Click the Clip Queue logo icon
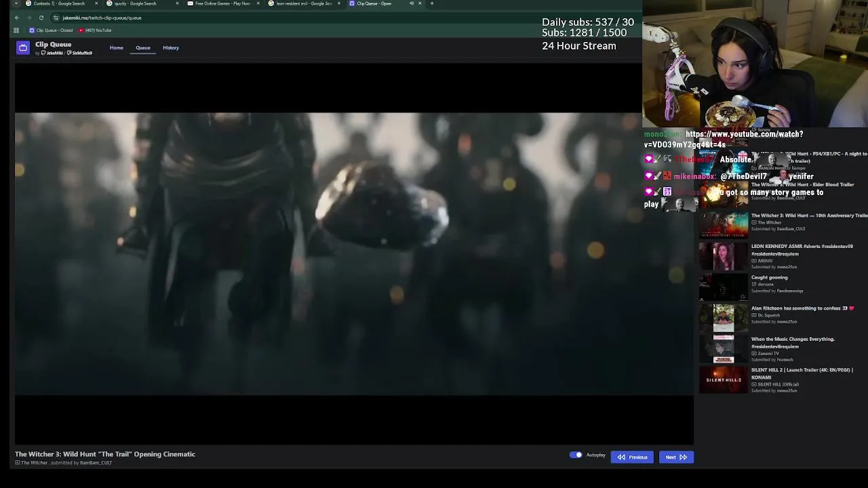 click(x=23, y=47)
